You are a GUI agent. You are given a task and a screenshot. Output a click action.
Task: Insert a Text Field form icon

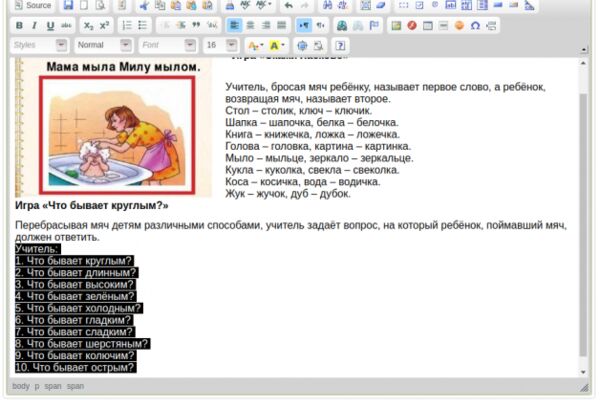(451, 5)
